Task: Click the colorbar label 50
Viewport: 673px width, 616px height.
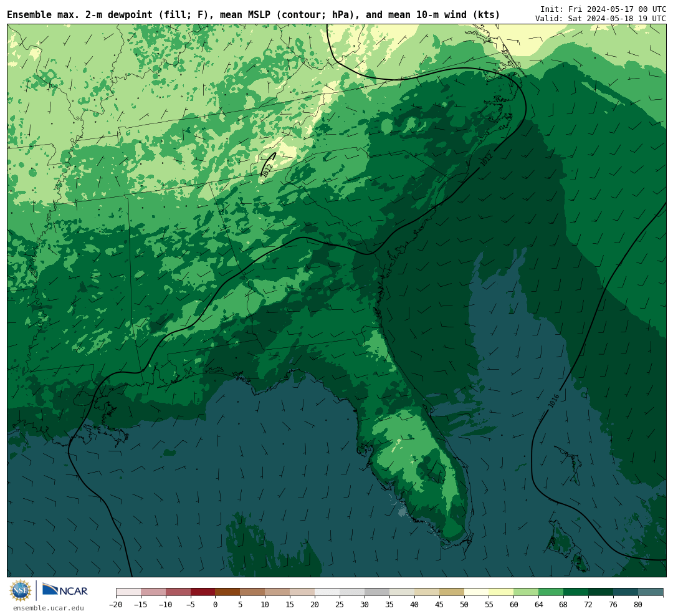Action: 464,605
